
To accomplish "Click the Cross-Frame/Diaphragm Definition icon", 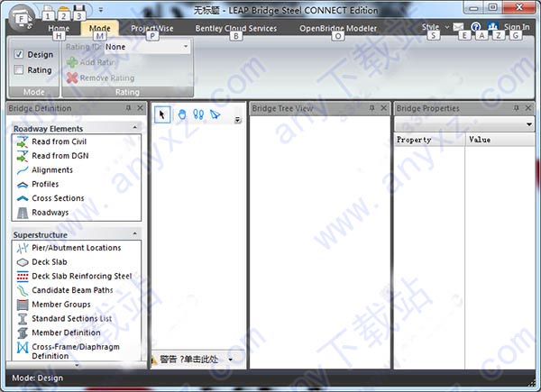I will pyautogui.click(x=23, y=348).
